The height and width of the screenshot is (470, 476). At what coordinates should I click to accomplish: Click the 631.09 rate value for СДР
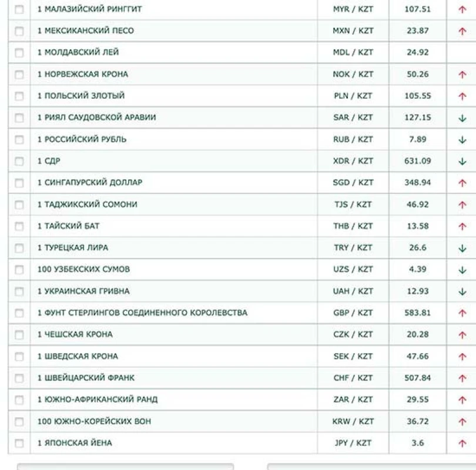click(417, 161)
